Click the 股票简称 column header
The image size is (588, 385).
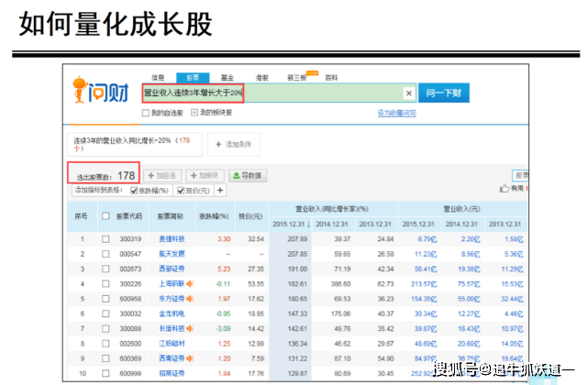[171, 216]
